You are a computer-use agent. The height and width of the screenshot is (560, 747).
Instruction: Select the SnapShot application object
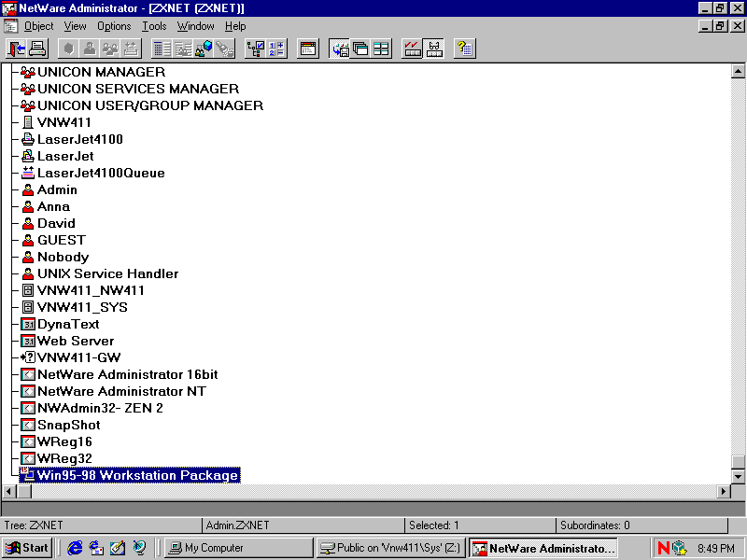[61, 425]
